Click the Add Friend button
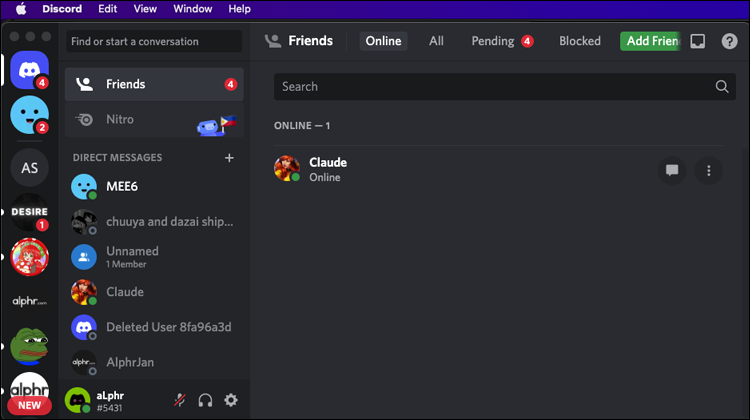750x420 pixels. [650, 41]
